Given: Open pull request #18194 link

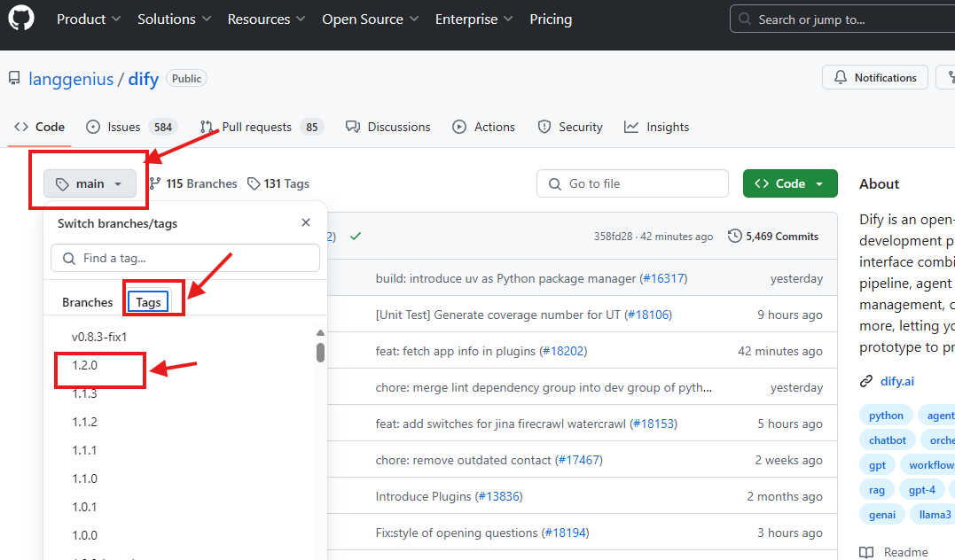Looking at the screenshot, I should tap(566, 533).
